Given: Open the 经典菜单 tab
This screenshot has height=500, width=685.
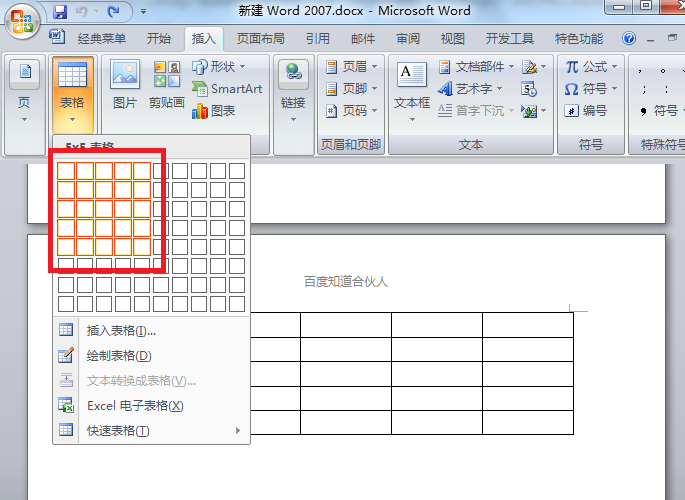Looking at the screenshot, I should point(102,39).
